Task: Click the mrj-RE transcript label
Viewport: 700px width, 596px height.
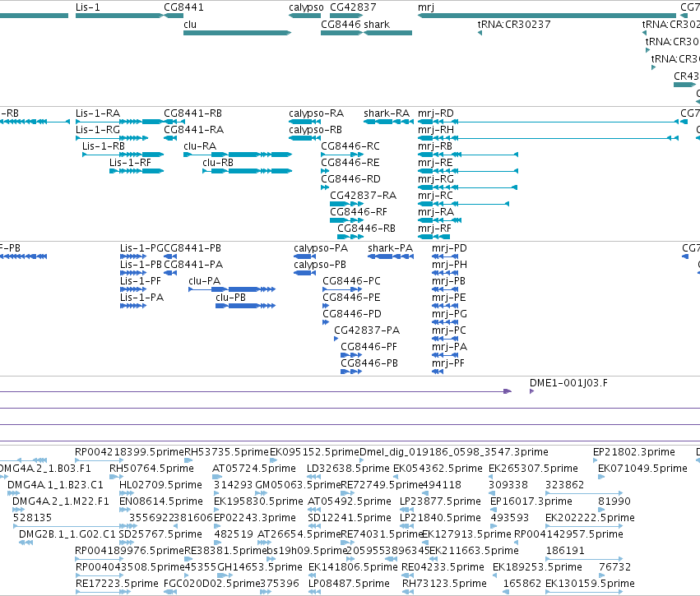Action: point(435,163)
